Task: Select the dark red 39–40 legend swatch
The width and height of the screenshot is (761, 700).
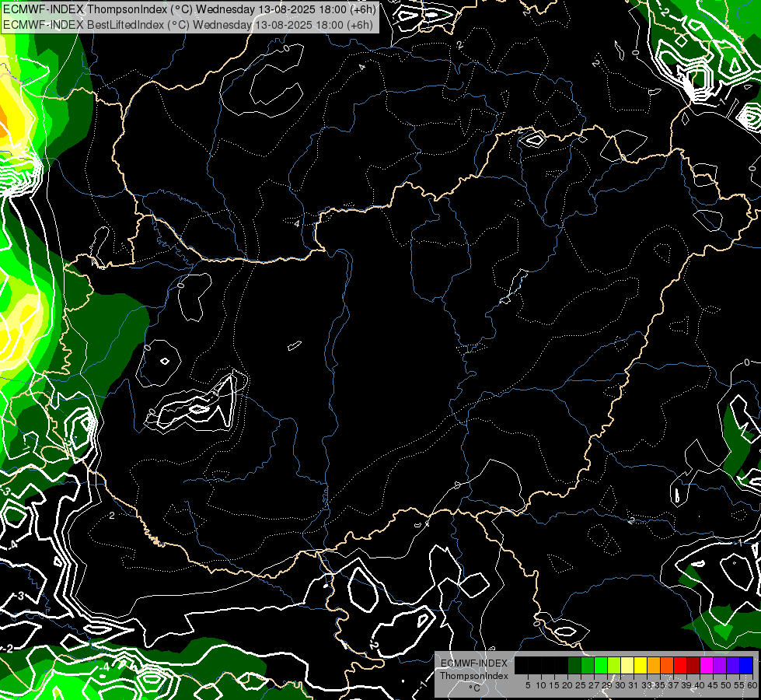Action: tap(693, 665)
